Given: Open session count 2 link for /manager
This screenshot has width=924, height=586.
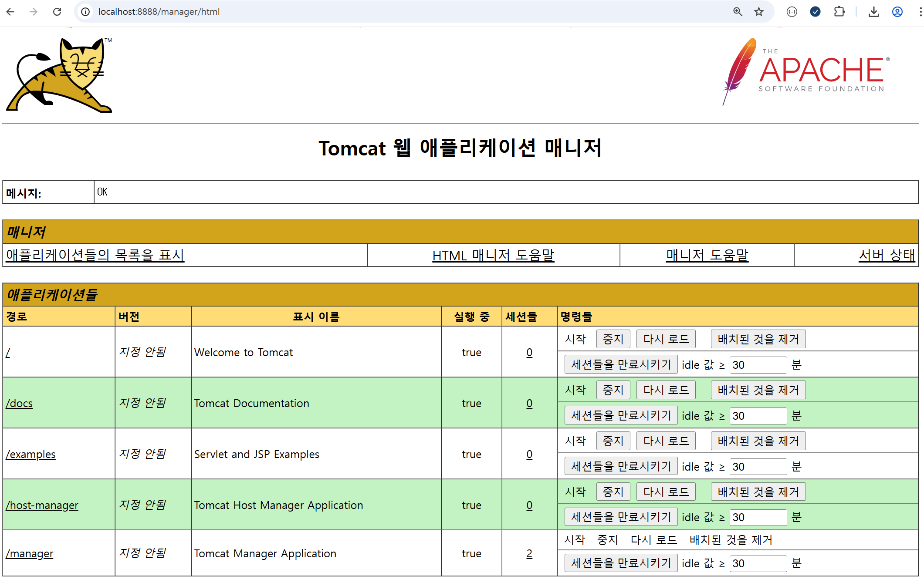Looking at the screenshot, I should pos(529,553).
